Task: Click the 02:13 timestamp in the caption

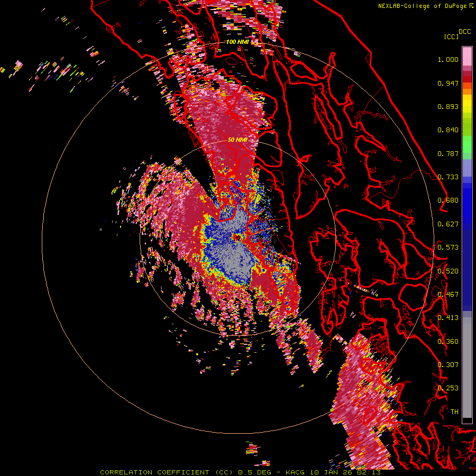Action: tap(368, 472)
